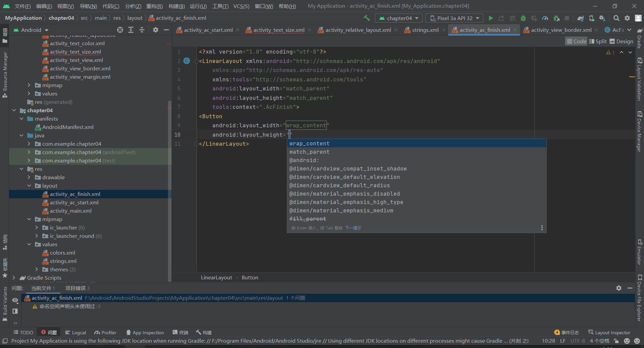Expand the Gradle Scripts tree node
644x348 pixels.
pos(14,278)
